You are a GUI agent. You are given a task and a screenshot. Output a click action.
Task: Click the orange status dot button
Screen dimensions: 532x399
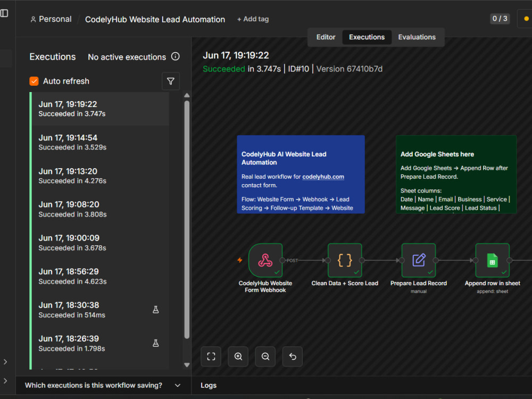(x=526, y=19)
